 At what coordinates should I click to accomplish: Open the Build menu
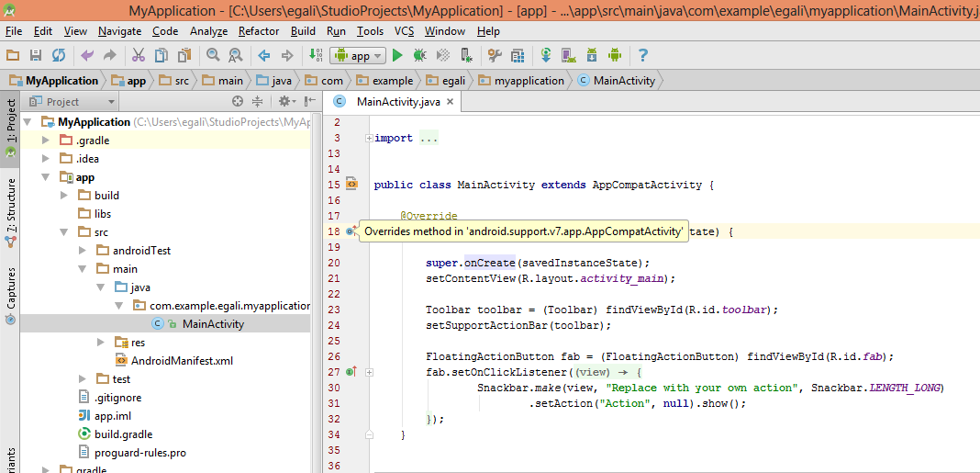(x=303, y=30)
